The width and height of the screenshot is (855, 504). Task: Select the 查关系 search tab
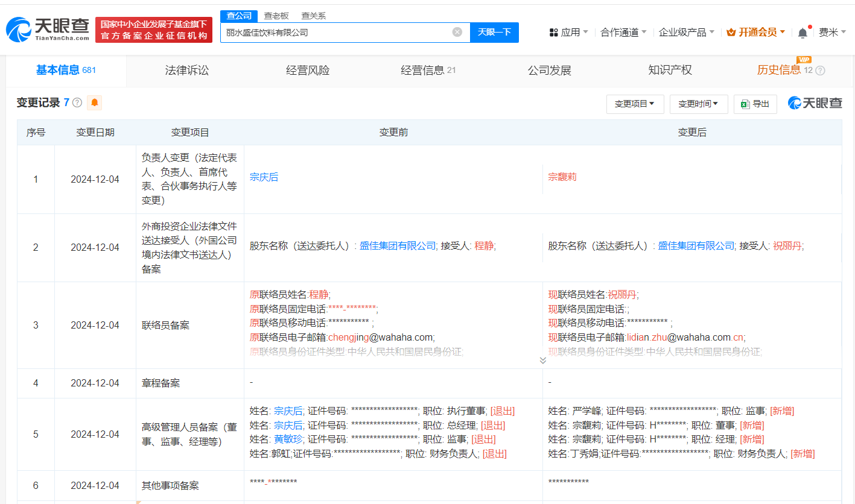[313, 16]
